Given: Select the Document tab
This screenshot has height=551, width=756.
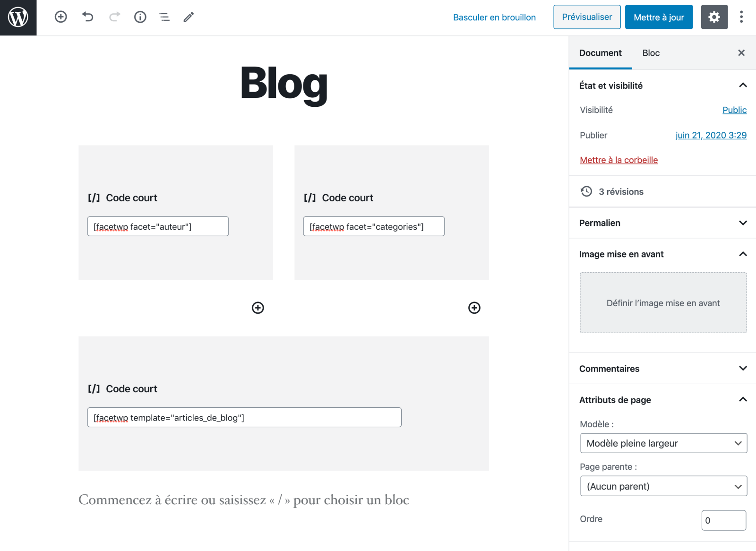Looking at the screenshot, I should (600, 53).
